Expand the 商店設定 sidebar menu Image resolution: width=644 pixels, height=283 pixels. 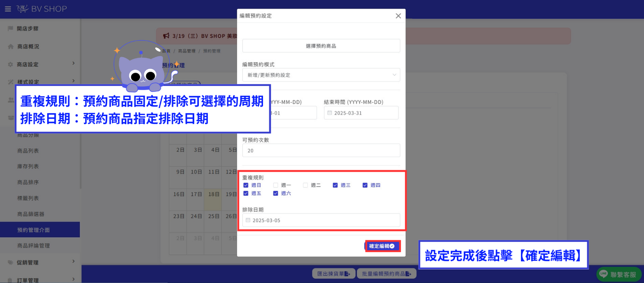tap(40, 64)
